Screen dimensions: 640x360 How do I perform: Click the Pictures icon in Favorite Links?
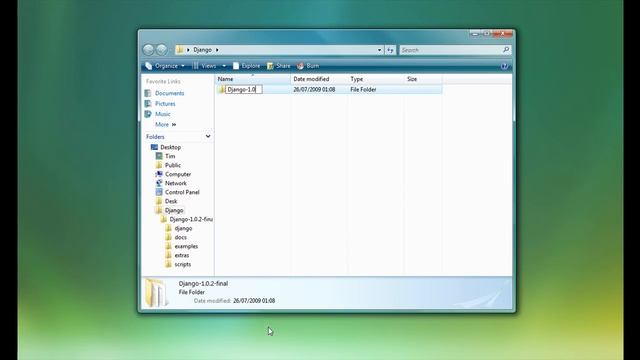[148, 104]
